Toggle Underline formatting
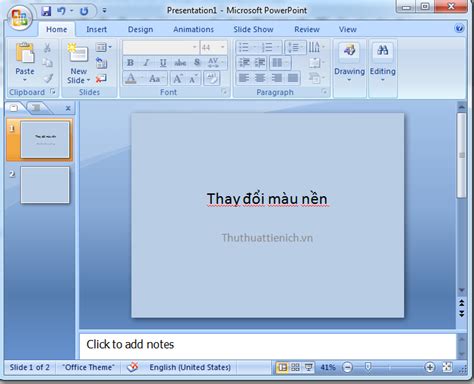The image size is (474, 384). pyautogui.click(x=163, y=63)
